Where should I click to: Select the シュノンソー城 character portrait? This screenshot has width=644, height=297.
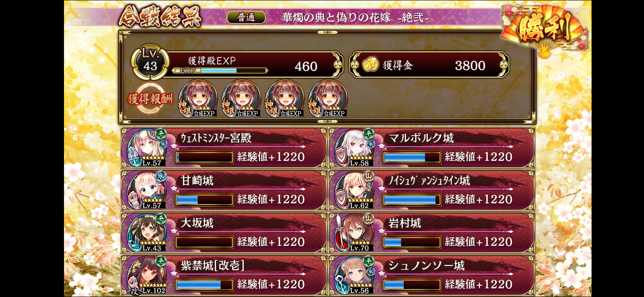354,275
